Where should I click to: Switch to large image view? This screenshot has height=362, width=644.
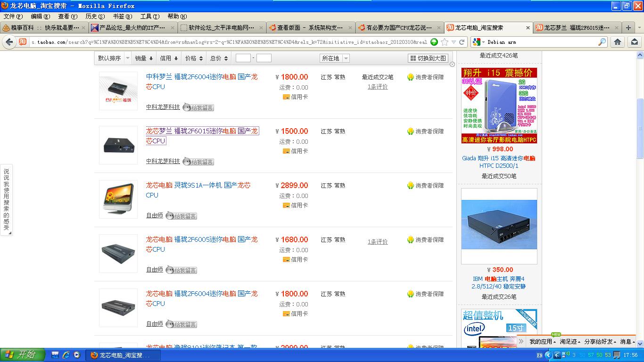pyautogui.click(x=428, y=58)
